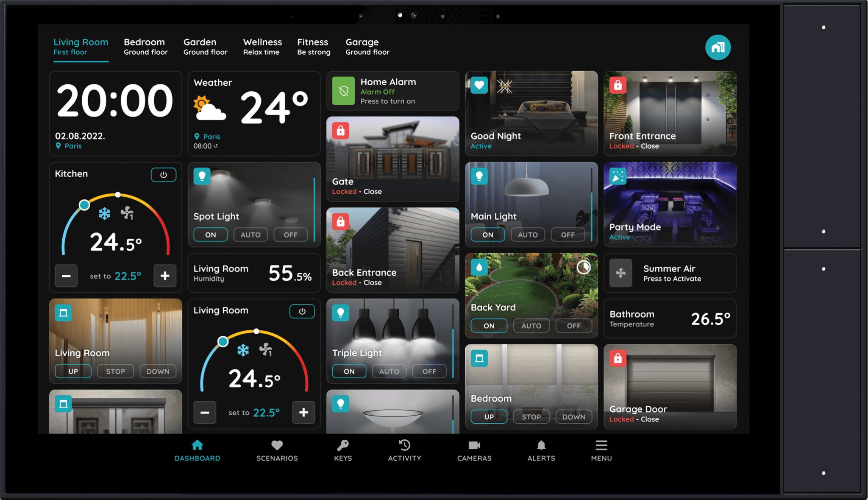
Task: Open Scenarios heart in bottom bar
Action: (x=277, y=451)
